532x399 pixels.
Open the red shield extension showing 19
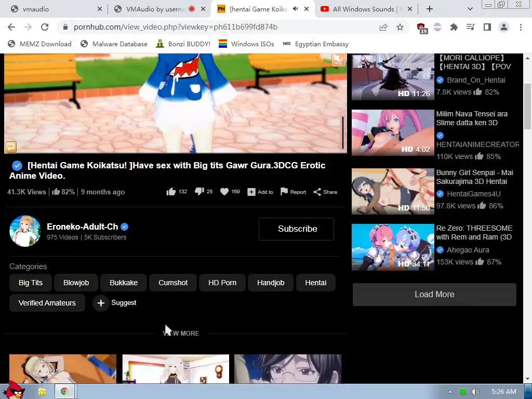[x=422, y=28]
